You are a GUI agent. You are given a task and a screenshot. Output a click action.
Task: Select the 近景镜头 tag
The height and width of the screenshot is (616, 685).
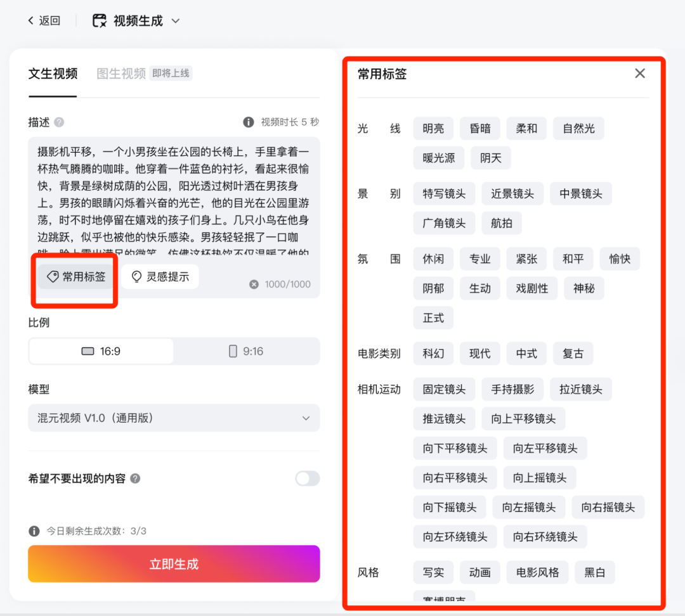pyautogui.click(x=512, y=193)
